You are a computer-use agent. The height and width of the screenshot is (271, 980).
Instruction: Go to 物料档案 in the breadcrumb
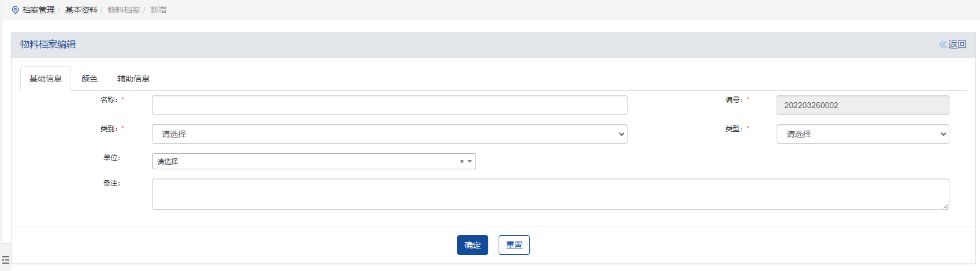click(x=124, y=10)
